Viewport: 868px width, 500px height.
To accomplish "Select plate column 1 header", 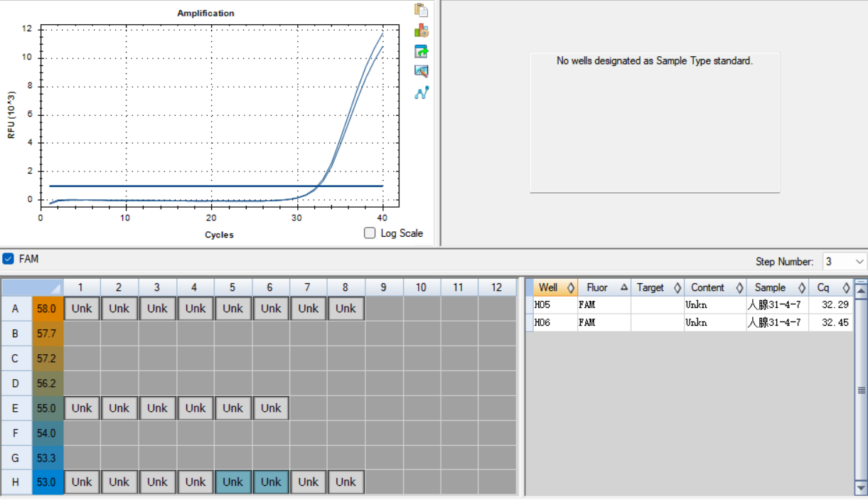I will 82,287.
